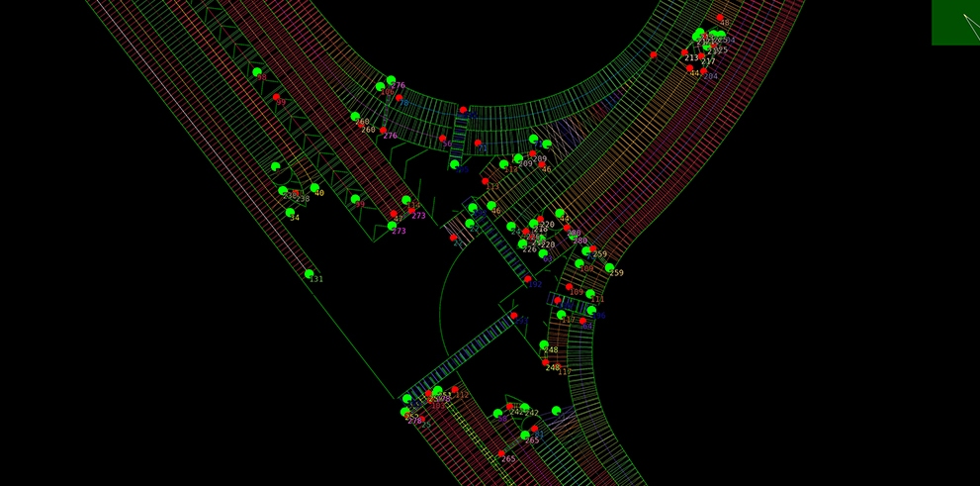Click the red node labeled 48

[x=719, y=18]
